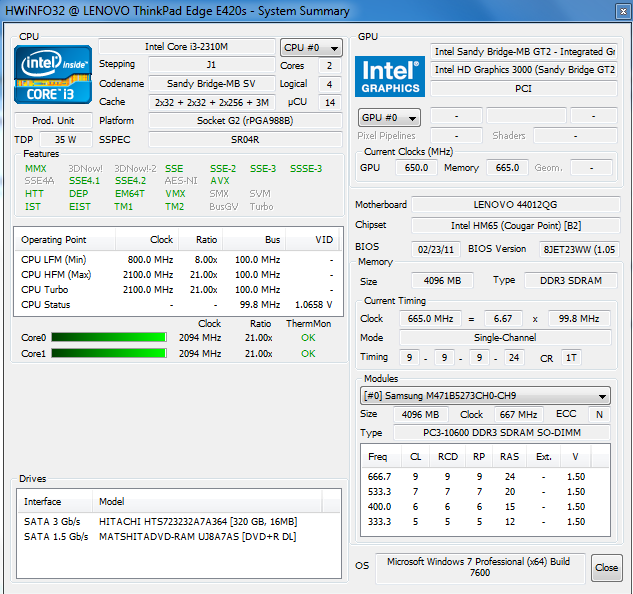Select the 666.7 frequency timing row

coord(485,476)
